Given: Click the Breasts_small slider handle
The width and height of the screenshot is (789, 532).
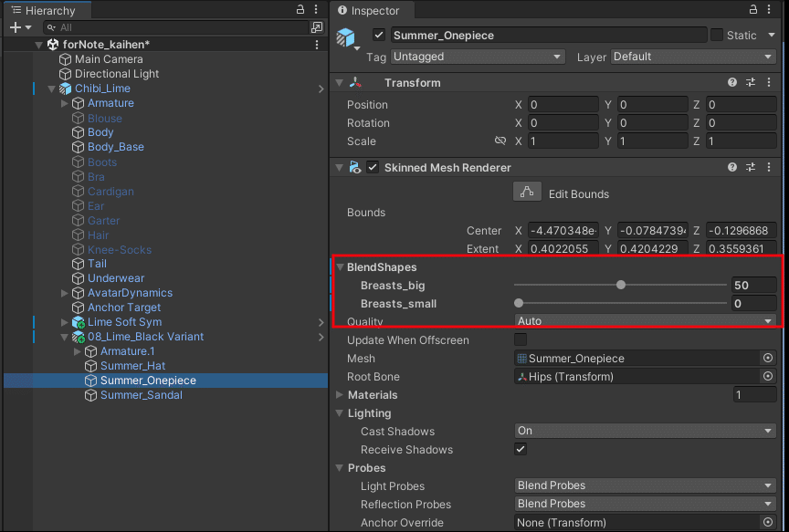Looking at the screenshot, I should [519, 303].
